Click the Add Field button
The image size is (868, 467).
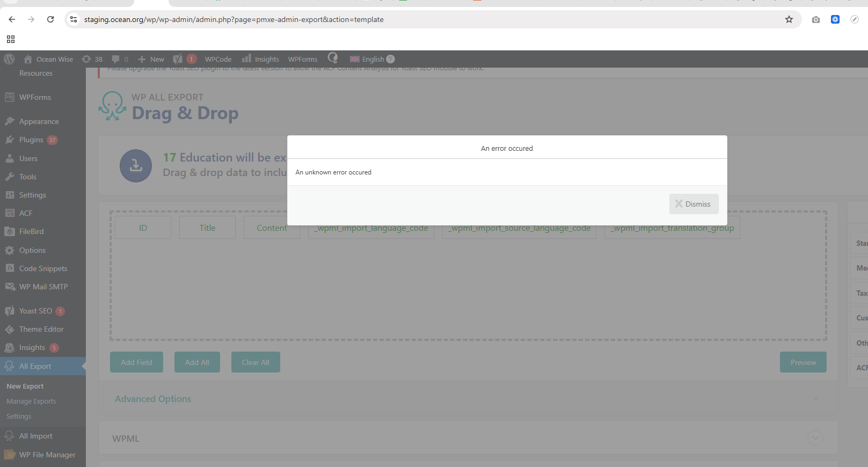136,362
